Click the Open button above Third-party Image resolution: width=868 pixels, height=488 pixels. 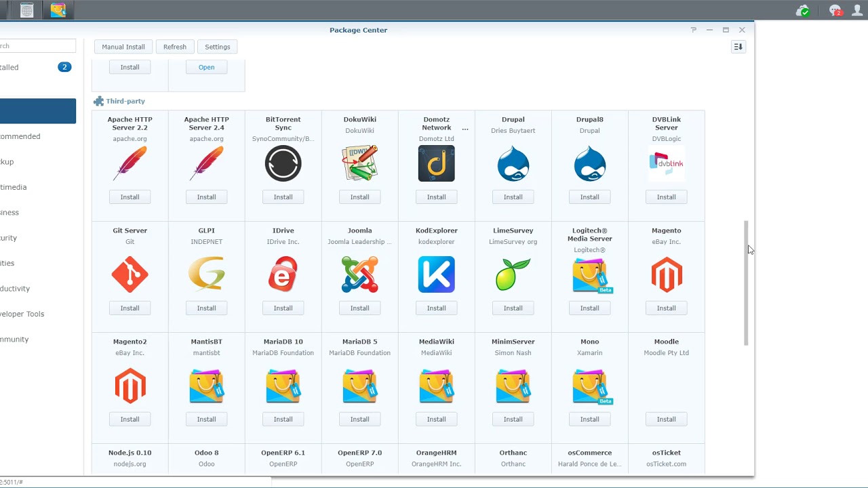tap(206, 67)
